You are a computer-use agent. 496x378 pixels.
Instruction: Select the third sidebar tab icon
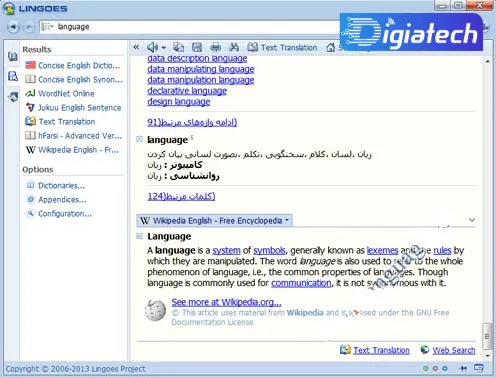point(13,97)
